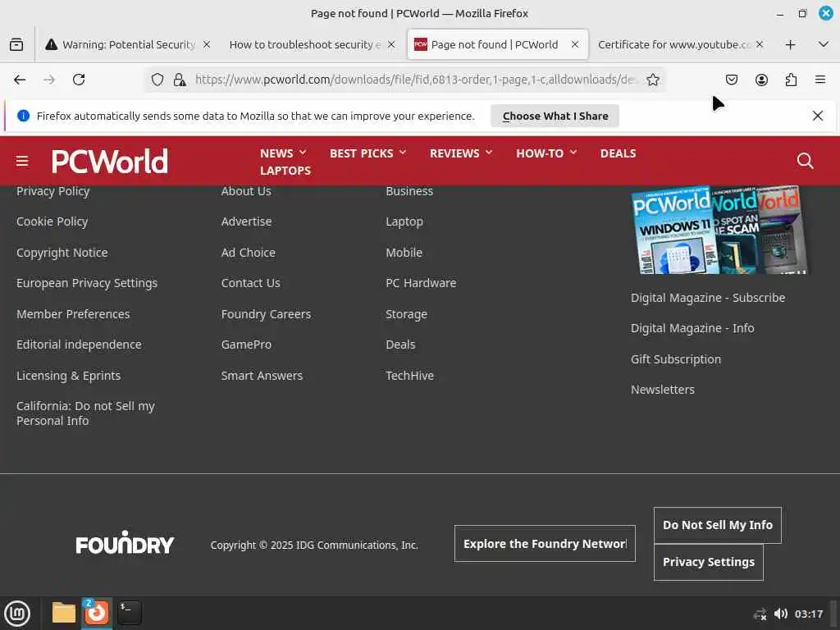Click the PCWorld magazine covers thumbnail
The image size is (840, 630).
(719, 230)
